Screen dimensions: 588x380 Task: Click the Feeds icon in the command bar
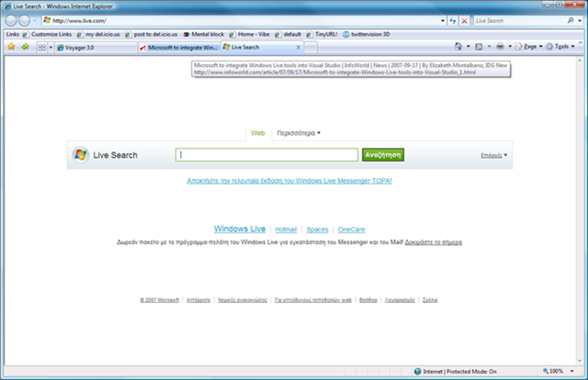click(x=479, y=47)
